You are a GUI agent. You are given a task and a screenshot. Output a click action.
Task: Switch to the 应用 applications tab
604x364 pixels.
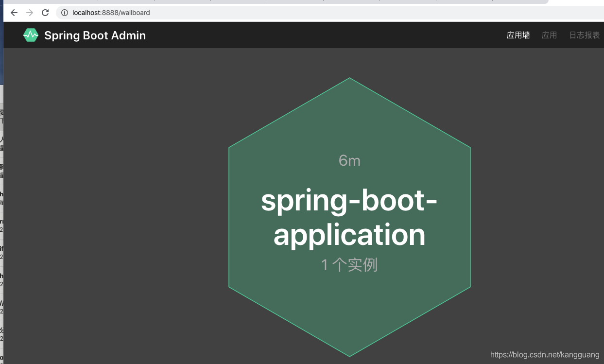click(550, 35)
